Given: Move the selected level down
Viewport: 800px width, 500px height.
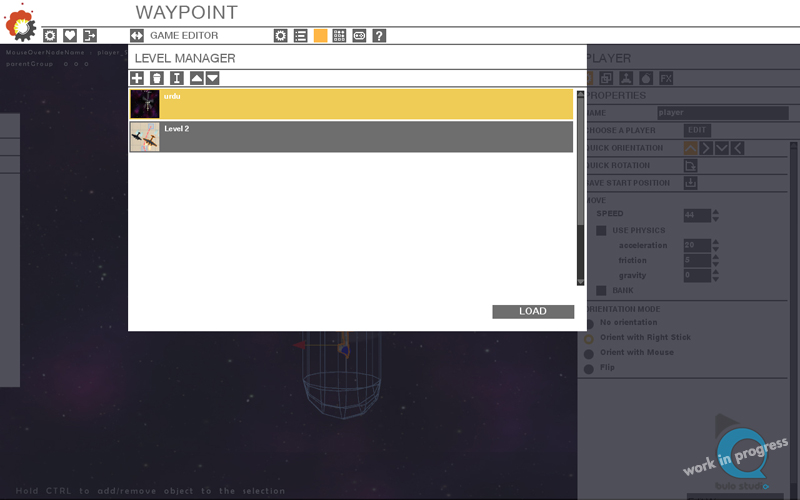Looking at the screenshot, I should pos(212,78).
